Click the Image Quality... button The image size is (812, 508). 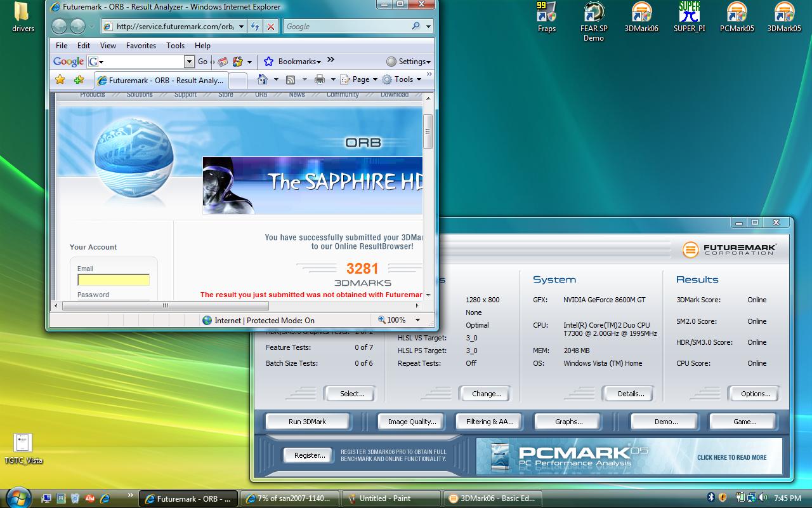coord(412,421)
